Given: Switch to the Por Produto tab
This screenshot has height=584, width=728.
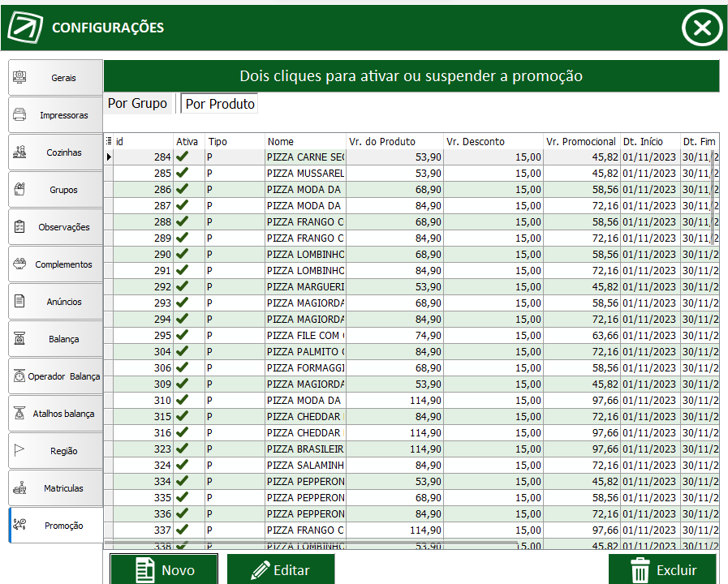Looking at the screenshot, I should (x=220, y=104).
